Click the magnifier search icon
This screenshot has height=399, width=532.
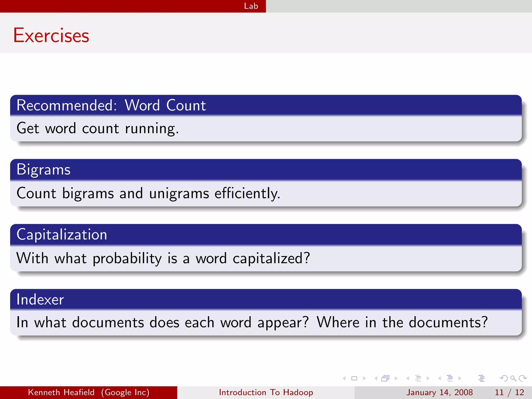[x=513, y=378]
